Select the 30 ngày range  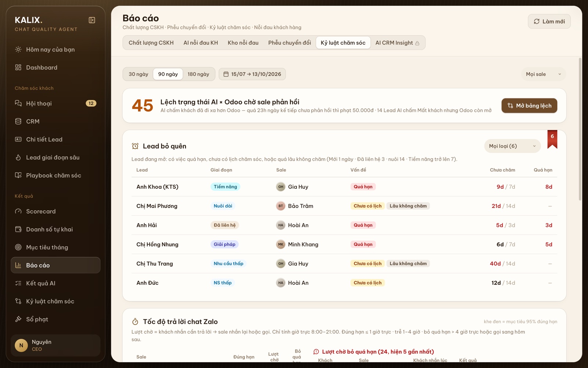point(138,74)
